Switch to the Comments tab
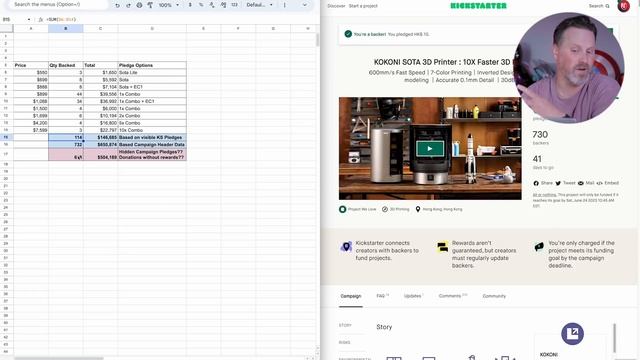Screen dimensions: 640x360 (x=453, y=296)
